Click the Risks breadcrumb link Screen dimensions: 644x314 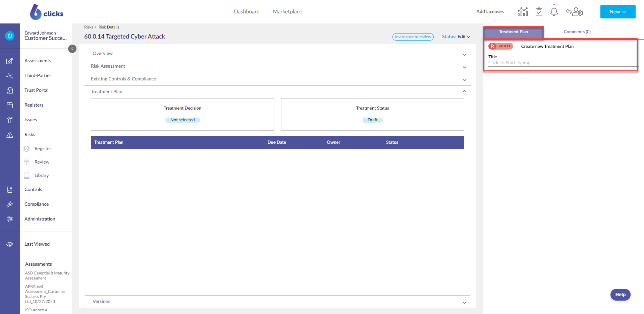click(x=89, y=27)
